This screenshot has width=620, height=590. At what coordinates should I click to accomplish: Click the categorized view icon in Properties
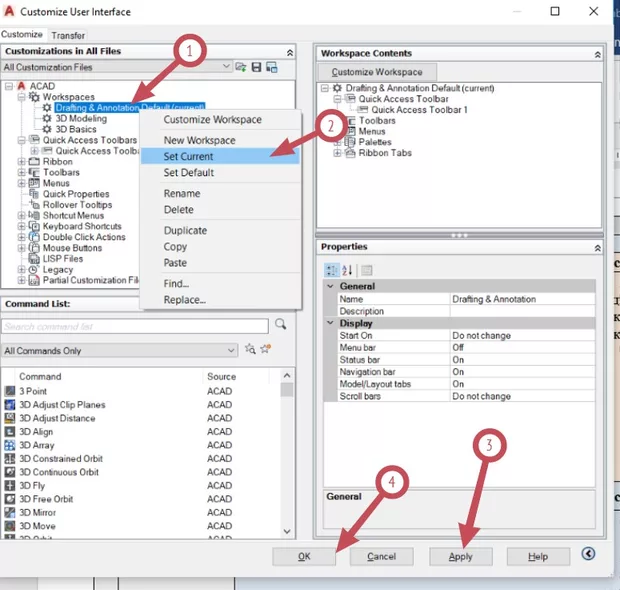coord(332,270)
